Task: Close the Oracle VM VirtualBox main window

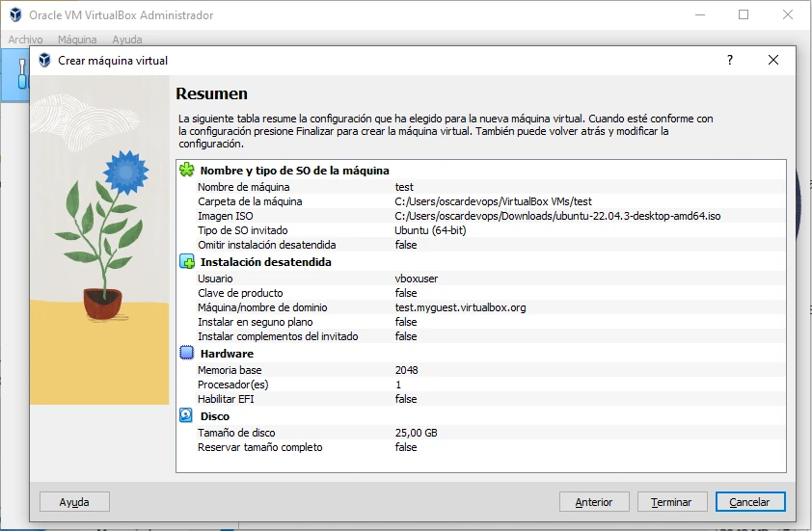Action: pos(788,14)
